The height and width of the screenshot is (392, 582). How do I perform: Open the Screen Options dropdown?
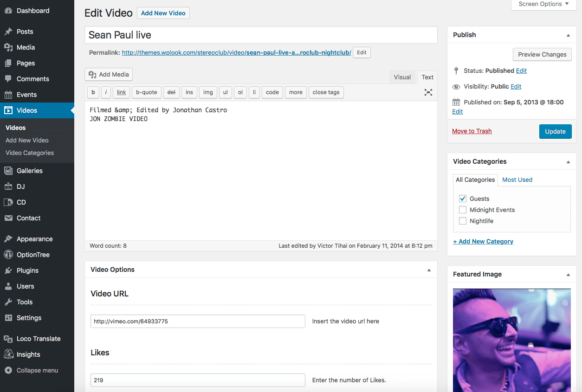pos(544,4)
